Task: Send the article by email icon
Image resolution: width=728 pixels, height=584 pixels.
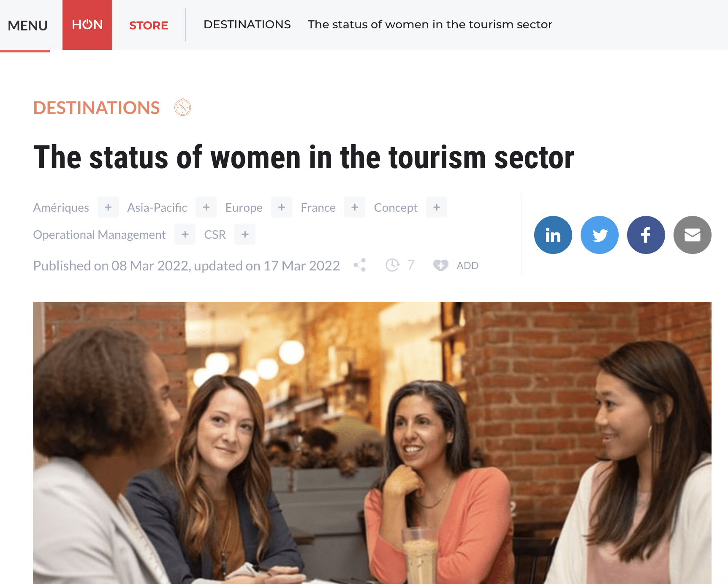Action: point(692,235)
